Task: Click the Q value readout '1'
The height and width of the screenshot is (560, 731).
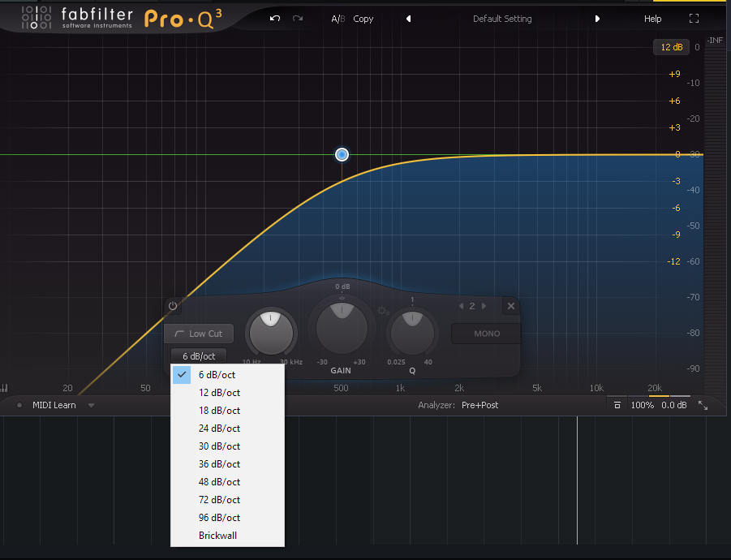Action: pyautogui.click(x=412, y=299)
